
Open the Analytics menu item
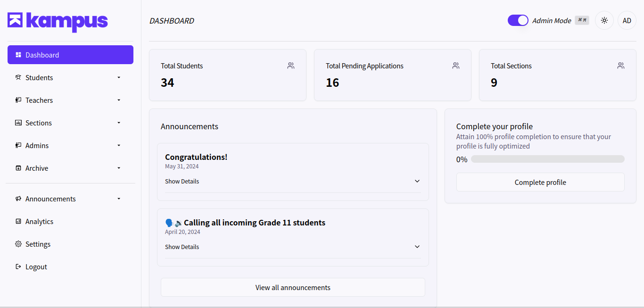tap(40, 221)
